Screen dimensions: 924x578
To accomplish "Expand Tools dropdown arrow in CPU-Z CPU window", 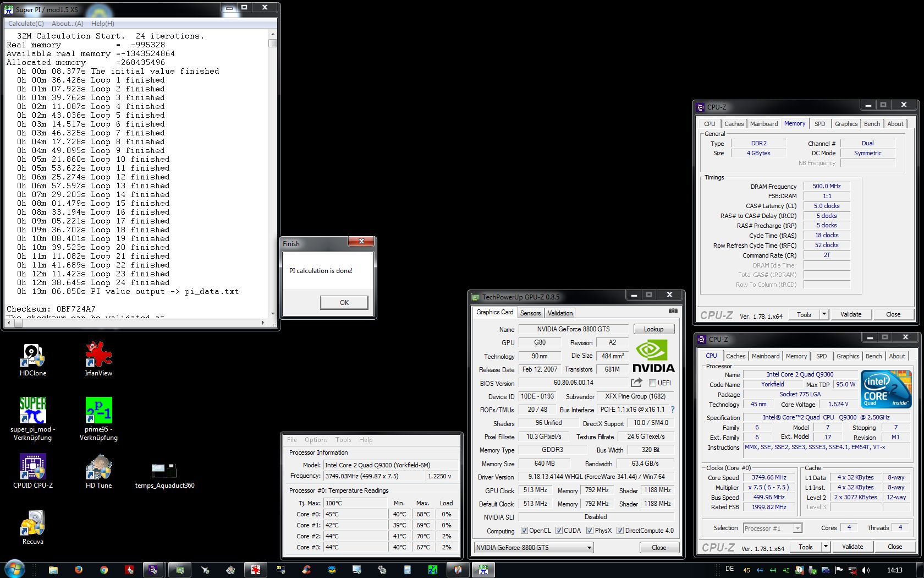I will (x=825, y=547).
